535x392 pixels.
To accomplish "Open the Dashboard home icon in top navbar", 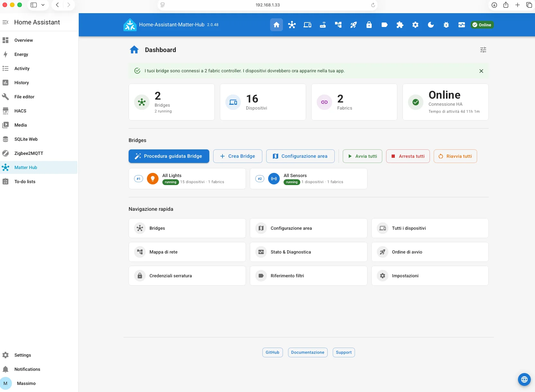I will point(277,25).
